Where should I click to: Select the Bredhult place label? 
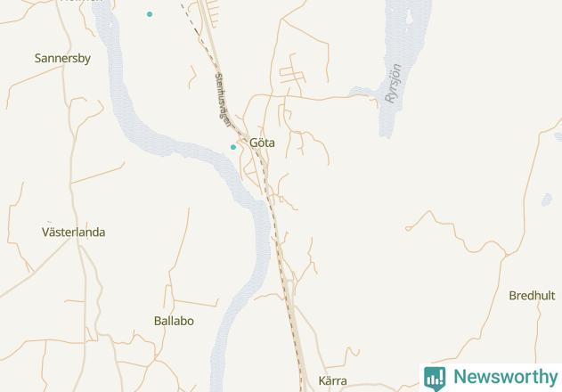pos(532,296)
